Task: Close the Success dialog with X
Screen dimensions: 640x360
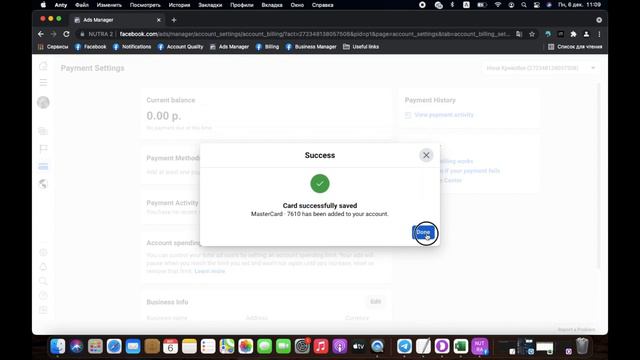Action: 426,155
